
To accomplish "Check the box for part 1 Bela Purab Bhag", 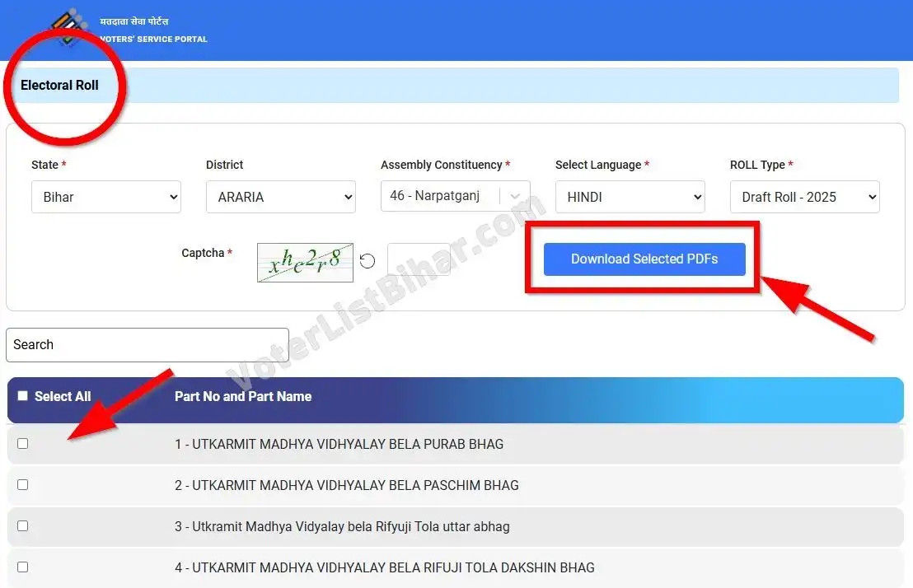I will pos(22,443).
